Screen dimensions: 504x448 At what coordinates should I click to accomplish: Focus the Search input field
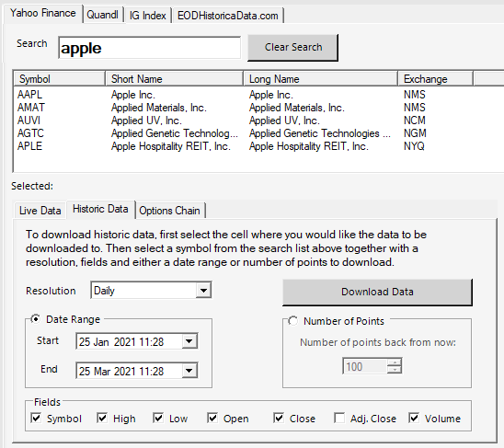pyautogui.click(x=150, y=48)
